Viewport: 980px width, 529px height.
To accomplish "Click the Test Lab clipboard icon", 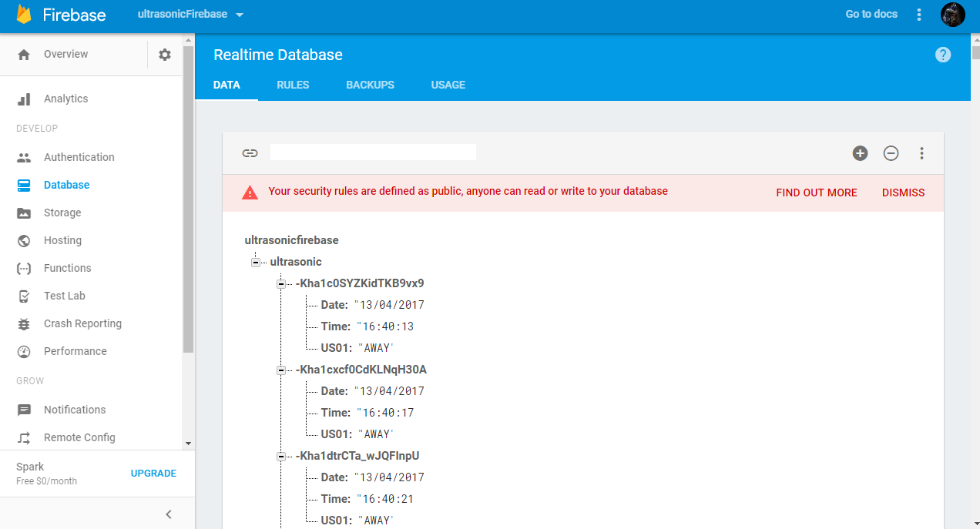I will pos(24,296).
